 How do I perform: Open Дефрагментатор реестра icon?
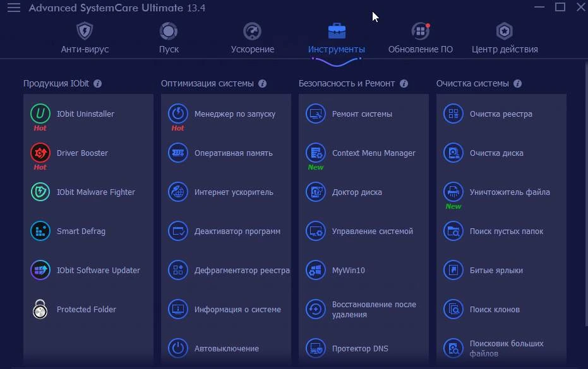177,270
